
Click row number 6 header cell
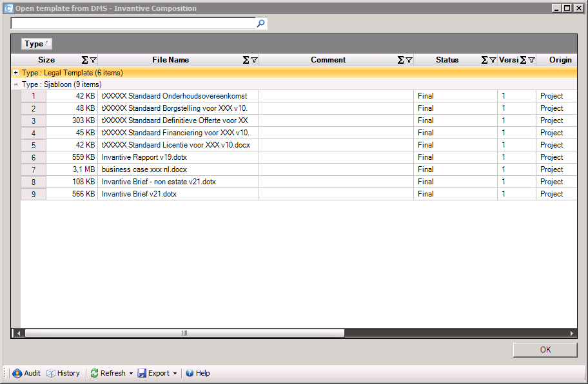click(x=34, y=157)
